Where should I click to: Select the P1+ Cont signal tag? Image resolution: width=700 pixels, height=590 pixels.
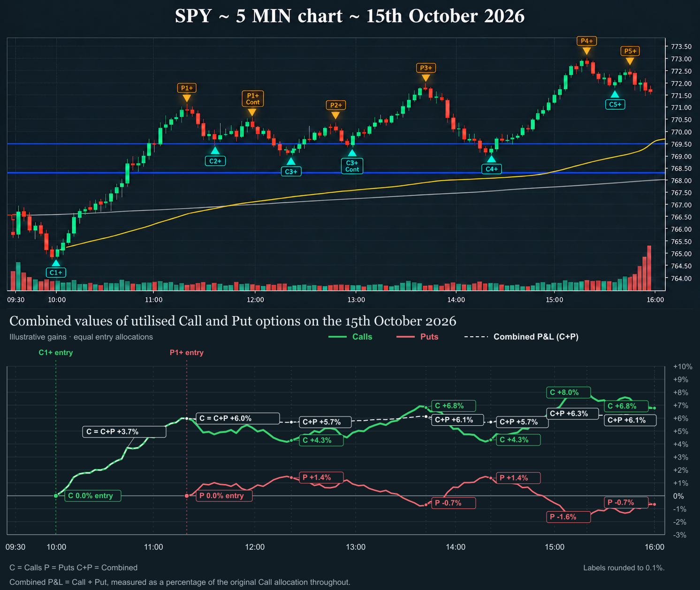[x=252, y=99]
